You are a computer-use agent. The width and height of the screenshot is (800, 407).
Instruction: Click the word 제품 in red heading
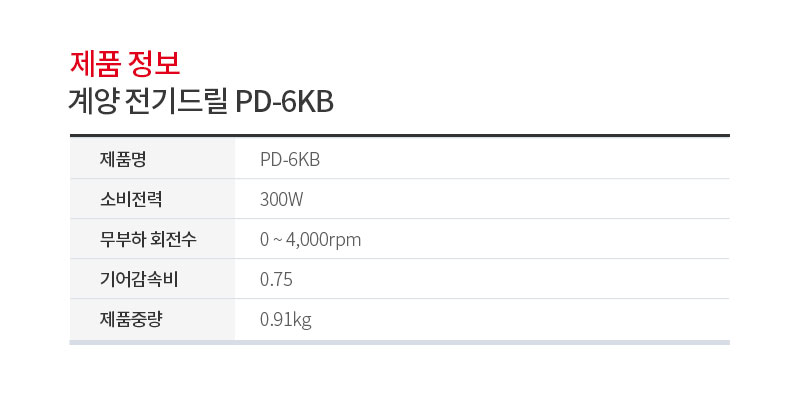click(95, 64)
